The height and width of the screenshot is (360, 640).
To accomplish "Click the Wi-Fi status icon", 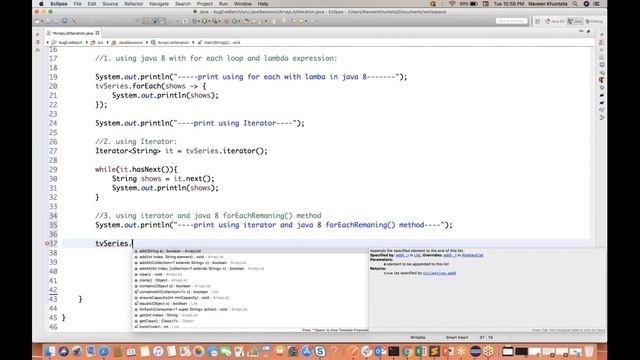I will click(x=452, y=4).
